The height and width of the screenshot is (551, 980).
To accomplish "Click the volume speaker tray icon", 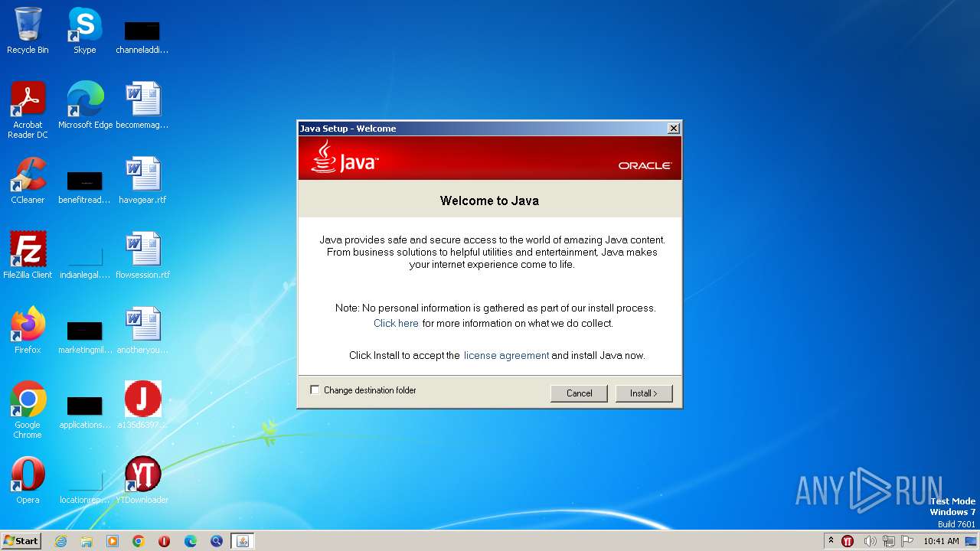I will click(x=870, y=541).
